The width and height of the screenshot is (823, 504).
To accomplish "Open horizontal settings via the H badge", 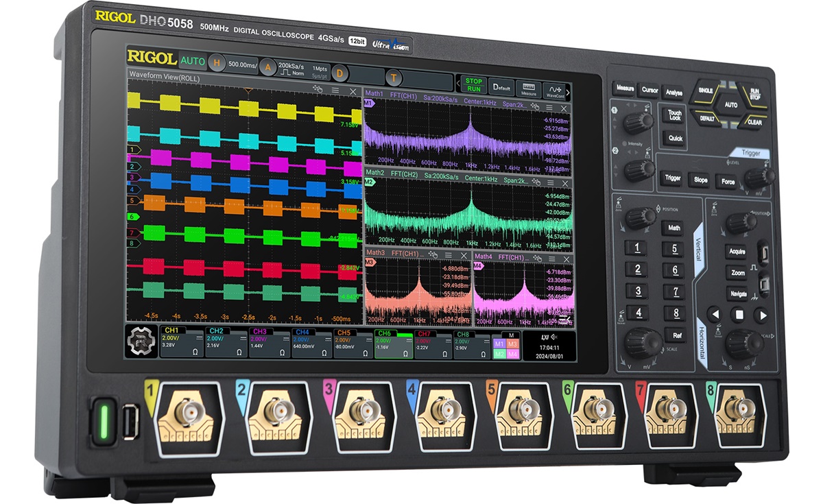I will point(217,63).
